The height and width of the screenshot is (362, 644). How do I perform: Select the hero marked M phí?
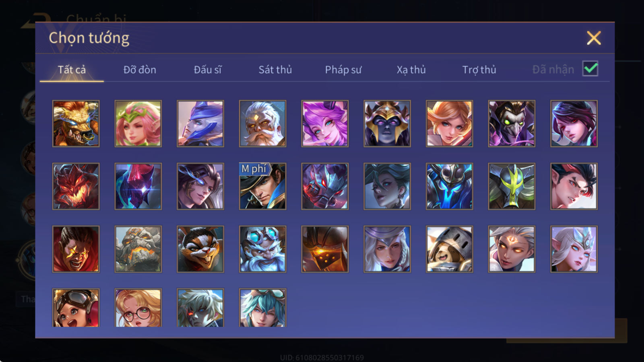pos(262,186)
